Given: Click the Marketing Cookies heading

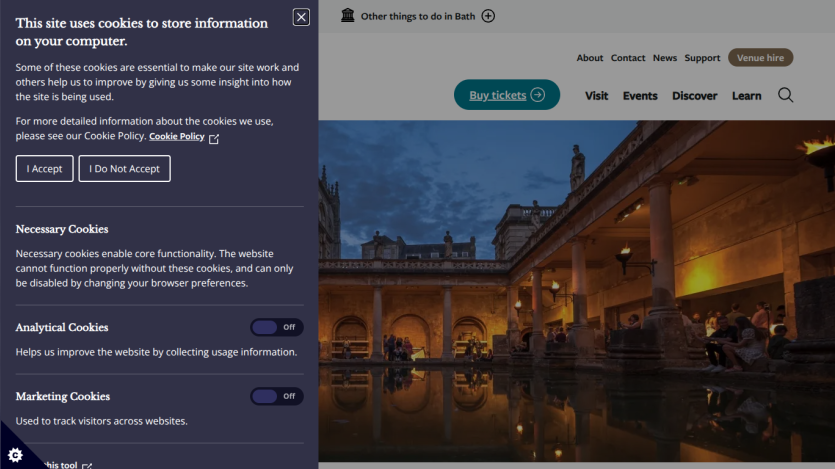Looking at the screenshot, I should [63, 397].
